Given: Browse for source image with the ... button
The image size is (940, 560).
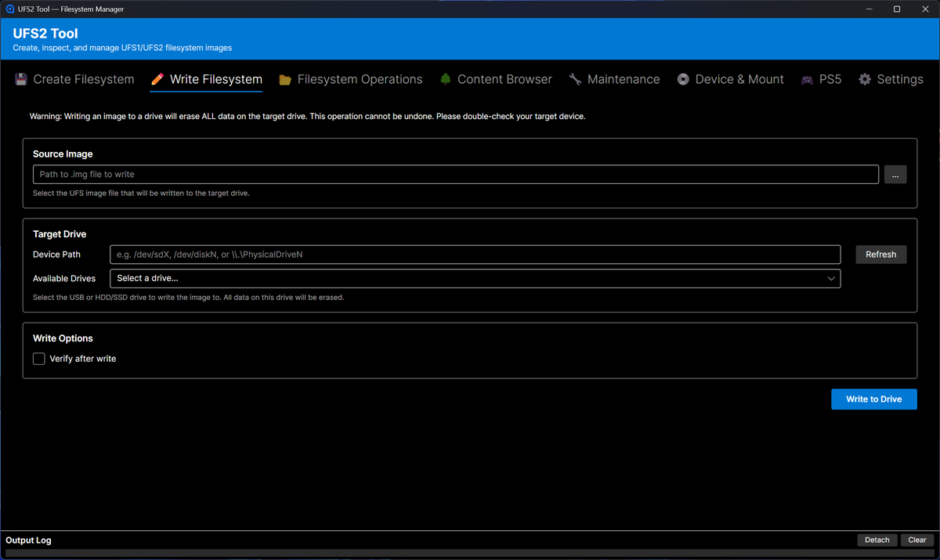Looking at the screenshot, I should click(895, 175).
